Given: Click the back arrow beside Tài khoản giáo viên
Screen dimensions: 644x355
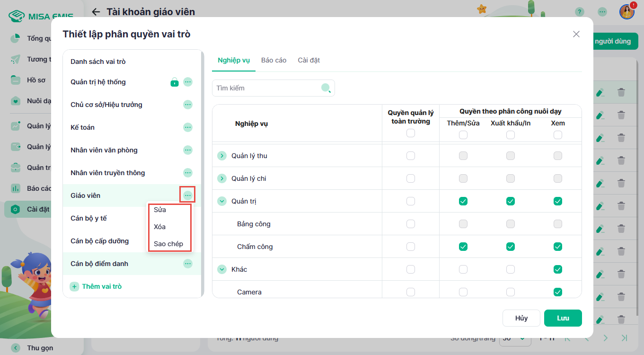Looking at the screenshot, I should 96,12.
